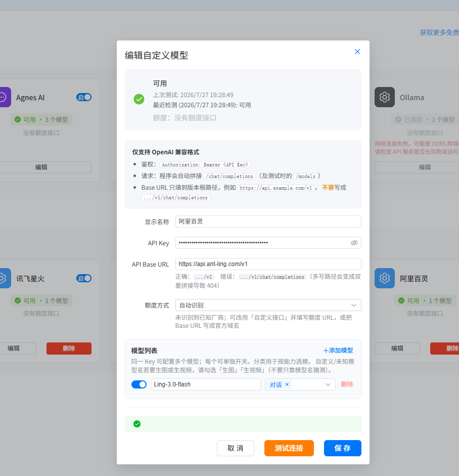The image size is (459, 476).
Task: Toggle the 讯飞星火 enable switch
Action: pos(84,278)
